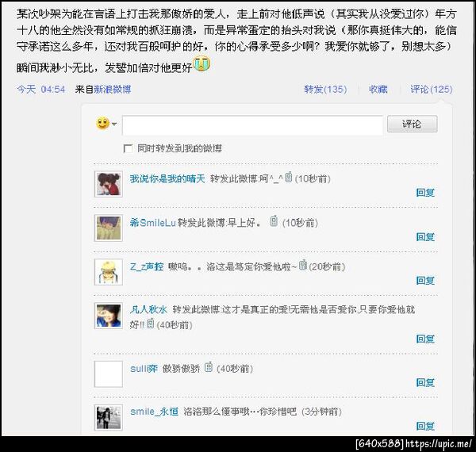The image size is (476, 452).
Task: Open smile_永恒 avatar image
Action: (x=109, y=418)
